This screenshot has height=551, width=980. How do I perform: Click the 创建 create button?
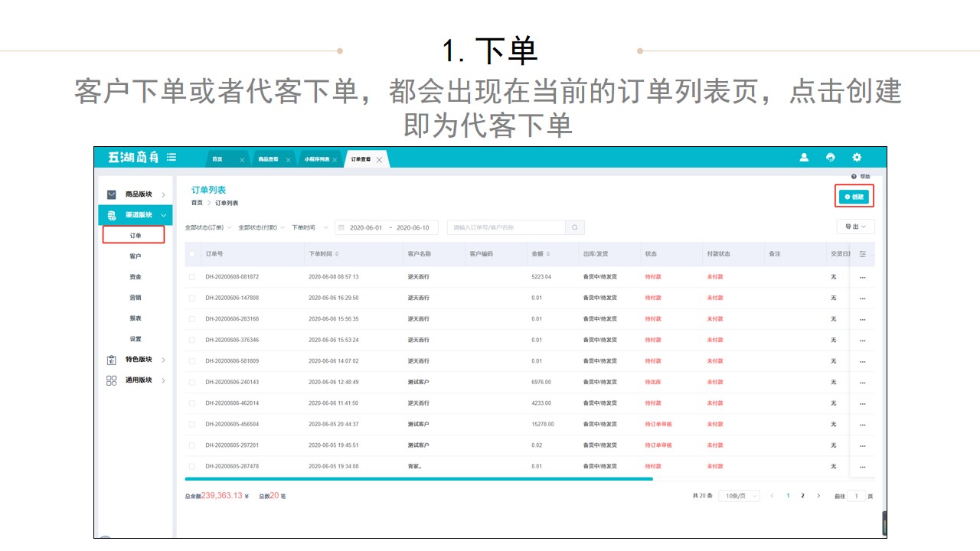tap(854, 197)
